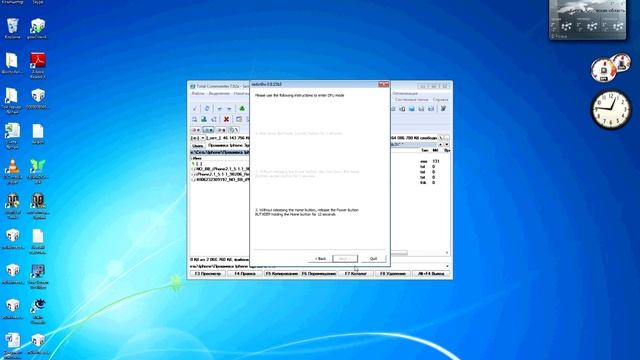Select the Прошивка Iphone tab in left panel
The height and width of the screenshot is (360, 640).
click(x=228, y=145)
